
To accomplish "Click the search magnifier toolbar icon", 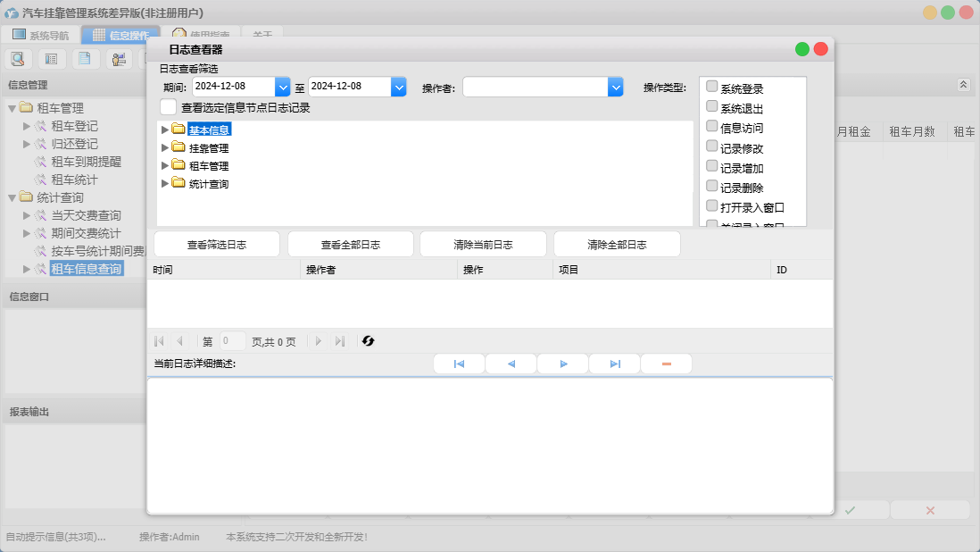I will tap(18, 59).
